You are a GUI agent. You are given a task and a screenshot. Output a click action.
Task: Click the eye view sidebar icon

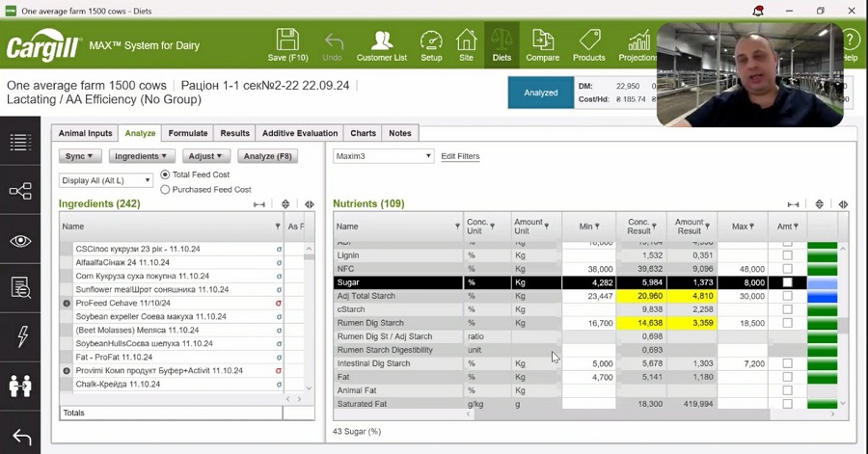pos(20,241)
